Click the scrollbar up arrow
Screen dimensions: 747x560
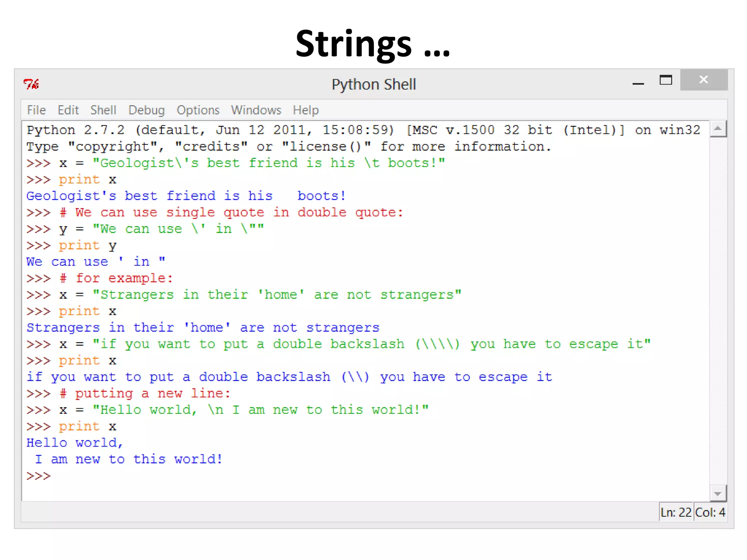click(x=718, y=129)
